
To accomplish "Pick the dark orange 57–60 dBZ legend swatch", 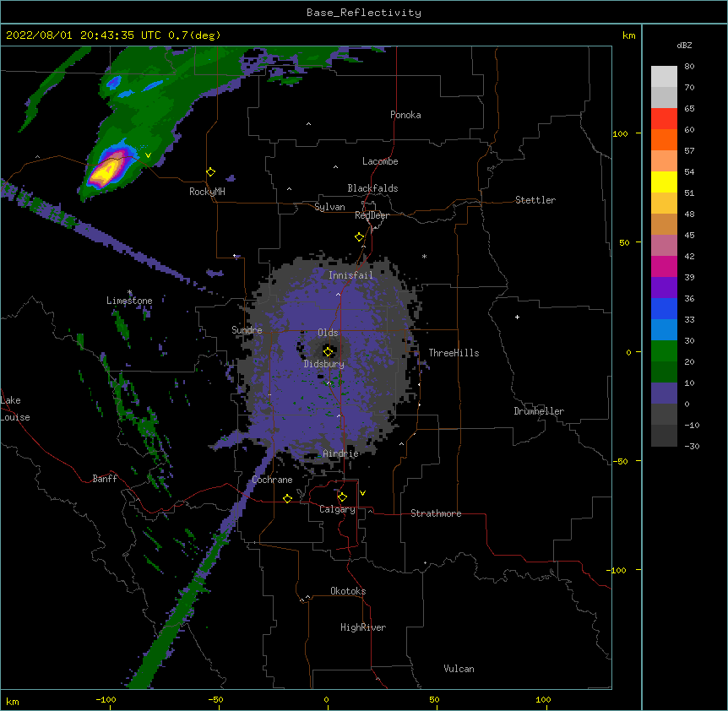I will [x=664, y=139].
